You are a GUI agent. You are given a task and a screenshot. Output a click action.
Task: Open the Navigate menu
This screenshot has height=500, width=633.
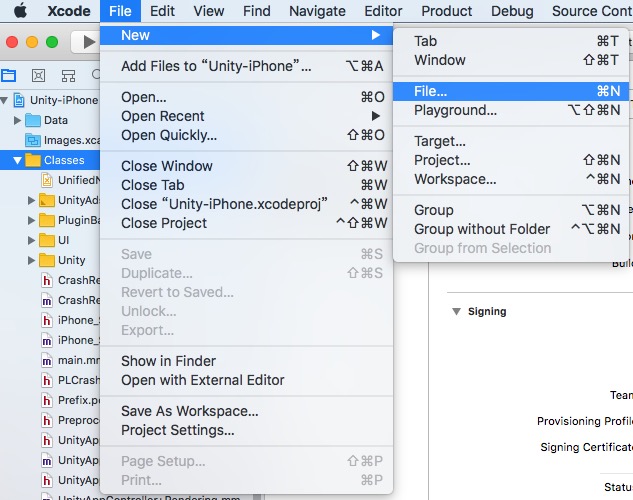317,11
